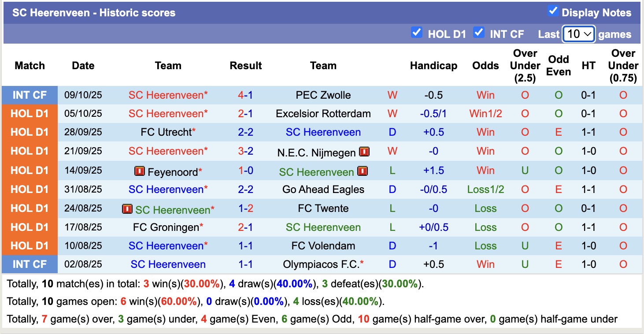644x334 pixels.
Task: Click the INT CF badge on the 09/10 row
Action: click(x=30, y=94)
